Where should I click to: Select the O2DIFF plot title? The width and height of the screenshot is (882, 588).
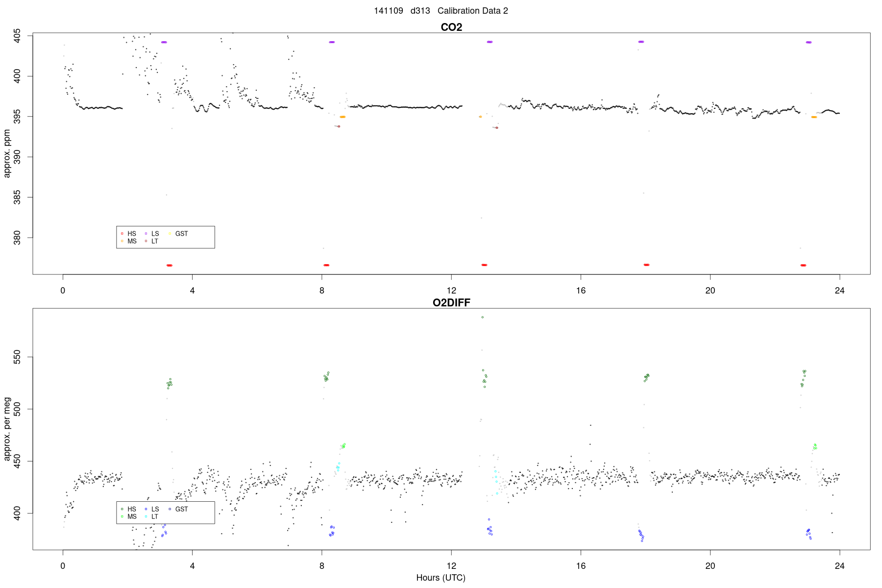click(x=451, y=302)
